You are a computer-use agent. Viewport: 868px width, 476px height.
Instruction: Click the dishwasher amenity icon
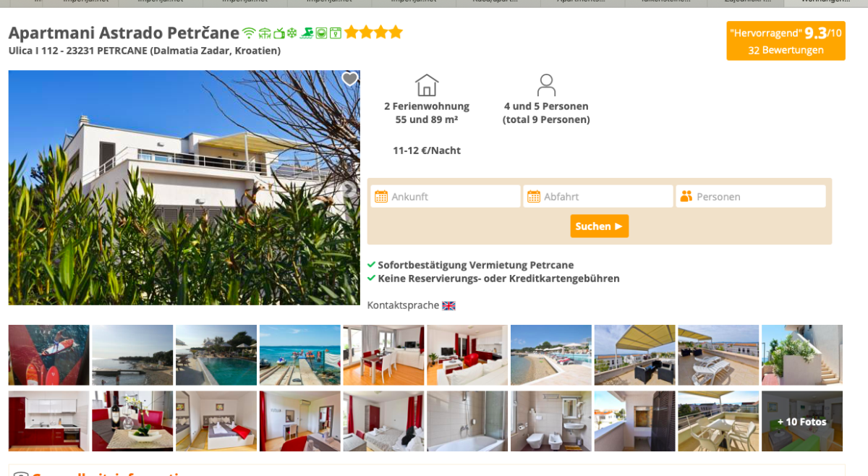pos(336,33)
